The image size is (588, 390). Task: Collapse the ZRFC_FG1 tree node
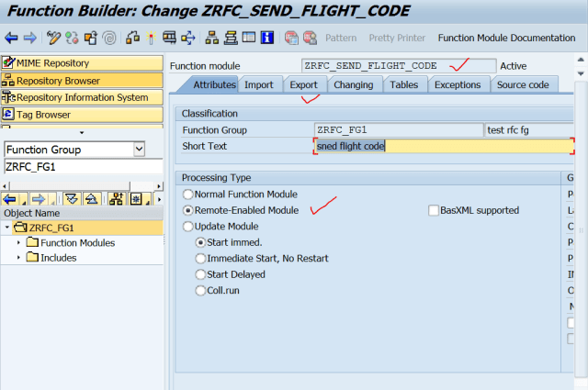coord(7,228)
